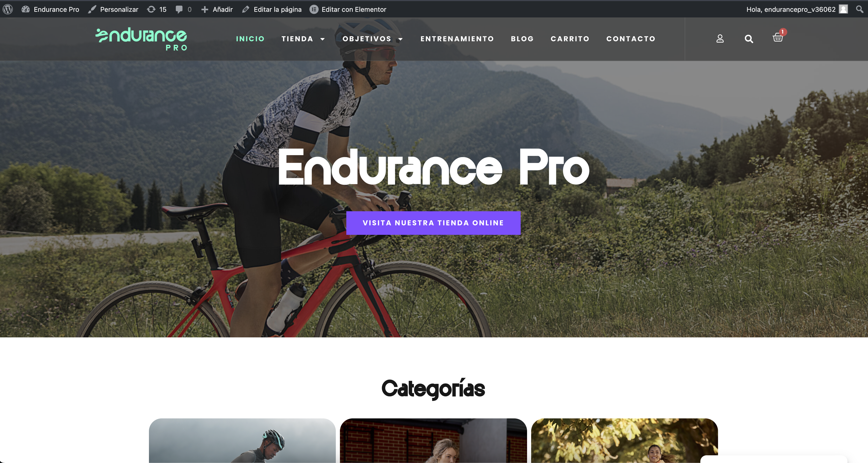
Task: Open the Añadir new content menu
Action: pos(217,9)
